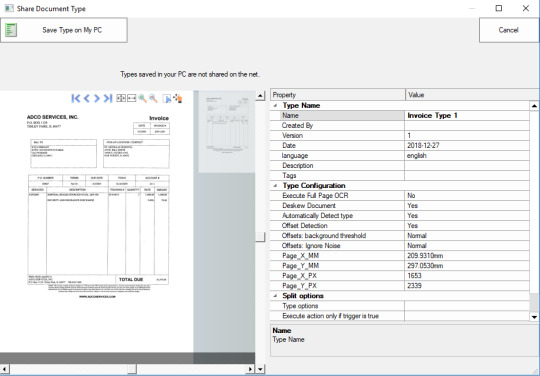Select the language property label
The width and height of the screenshot is (540, 376).
294,156
